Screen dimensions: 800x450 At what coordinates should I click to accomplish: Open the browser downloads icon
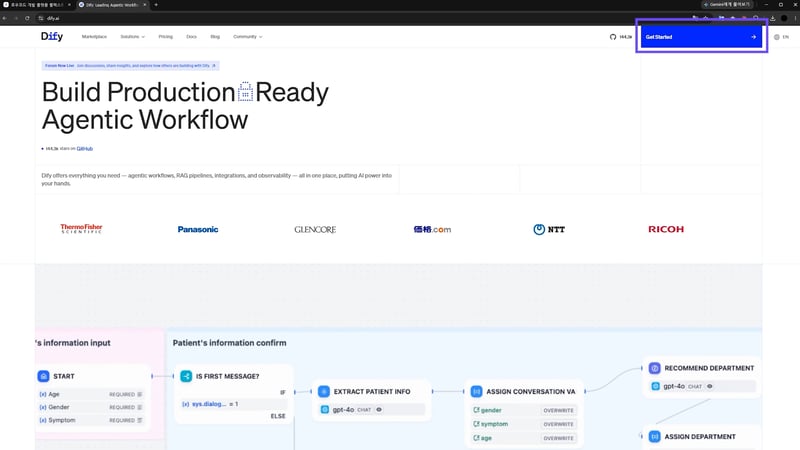pyautogui.click(x=772, y=18)
